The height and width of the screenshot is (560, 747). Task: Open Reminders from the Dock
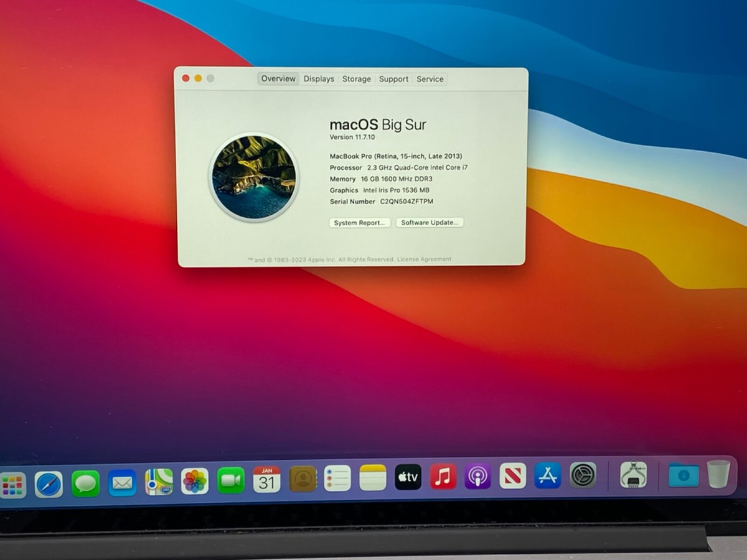click(337, 478)
